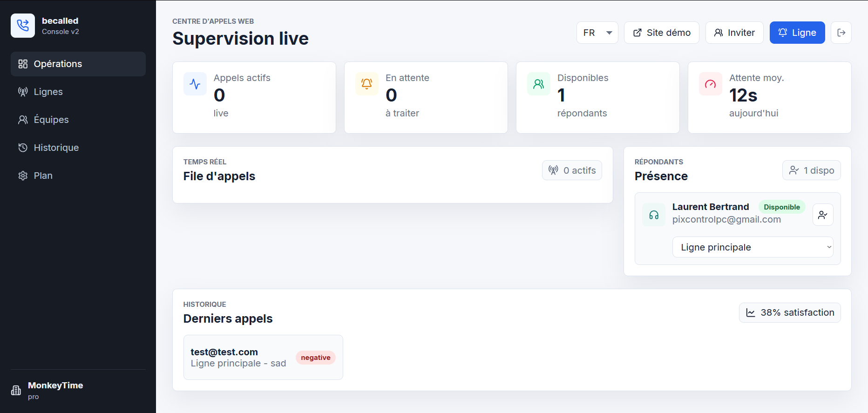Click the Appels actifs pulse icon
This screenshot has width=868, height=413.
195,84
